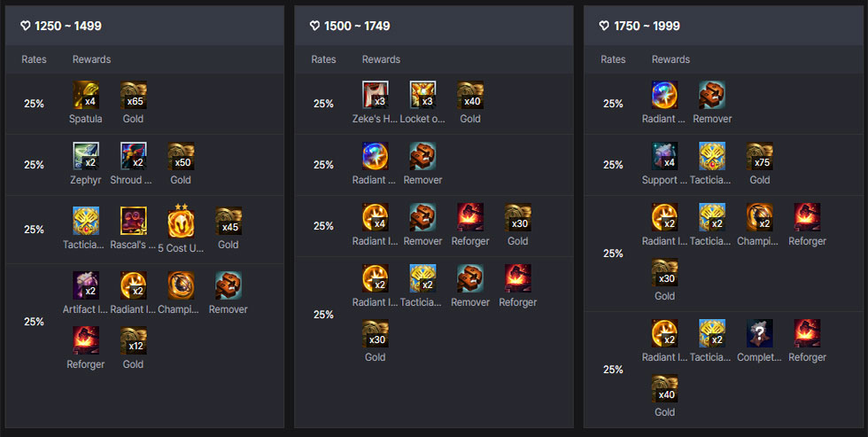The image size is (868, 437).
Task: Click the Support x4 item icon
Action: click(x=665, y=156)
